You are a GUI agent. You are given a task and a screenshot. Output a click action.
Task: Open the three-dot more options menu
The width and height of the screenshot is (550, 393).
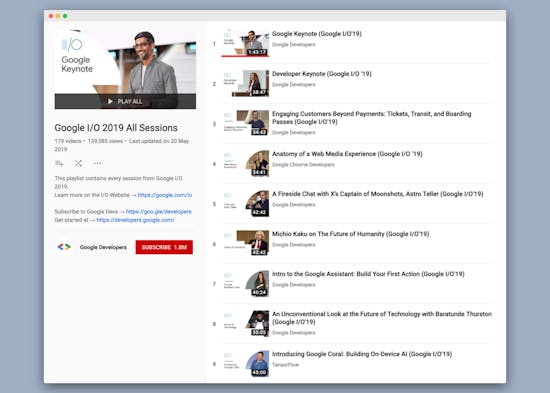tap(97, 163)
